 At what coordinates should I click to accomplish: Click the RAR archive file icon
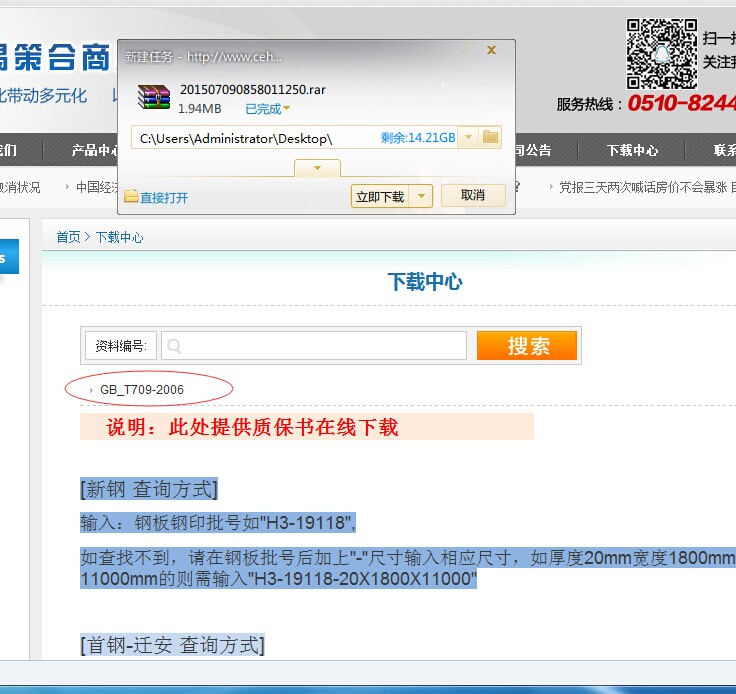click(154, 98)
